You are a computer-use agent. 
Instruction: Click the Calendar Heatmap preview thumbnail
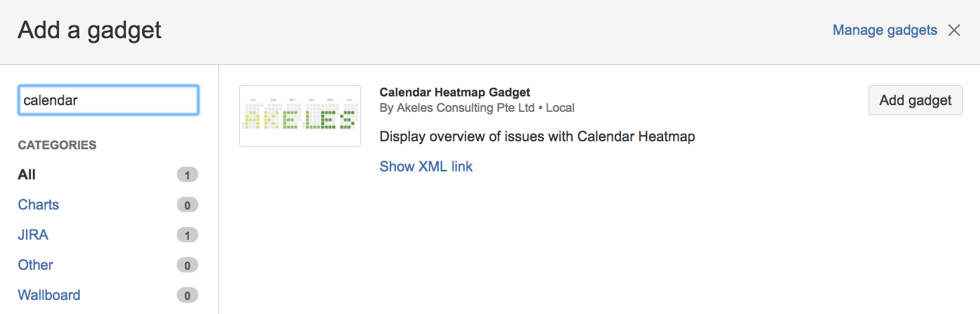299,116
